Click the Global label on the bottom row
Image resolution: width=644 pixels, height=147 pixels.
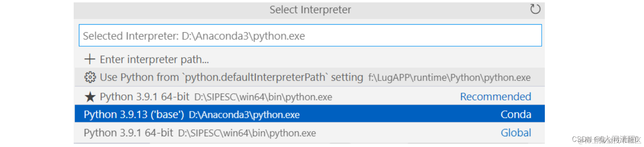point(516,133)
